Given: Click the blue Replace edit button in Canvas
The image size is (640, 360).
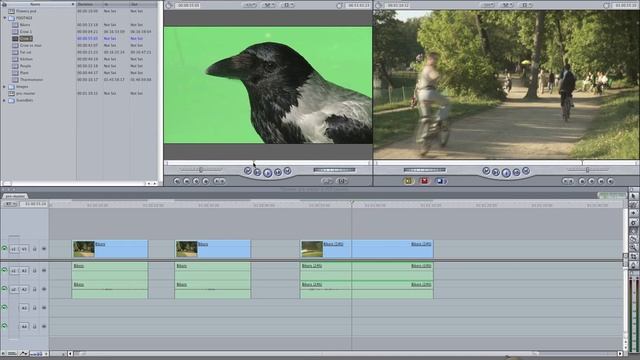Looking at the screenshot, I should [x=441, y=181].
